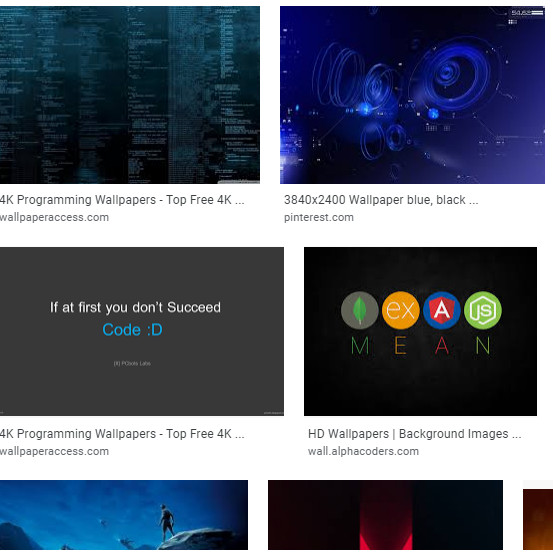Viewport: 553px width, 553px height.
Task: Click the Angular shield 'A' icon
Action: [x=442, y=310]
